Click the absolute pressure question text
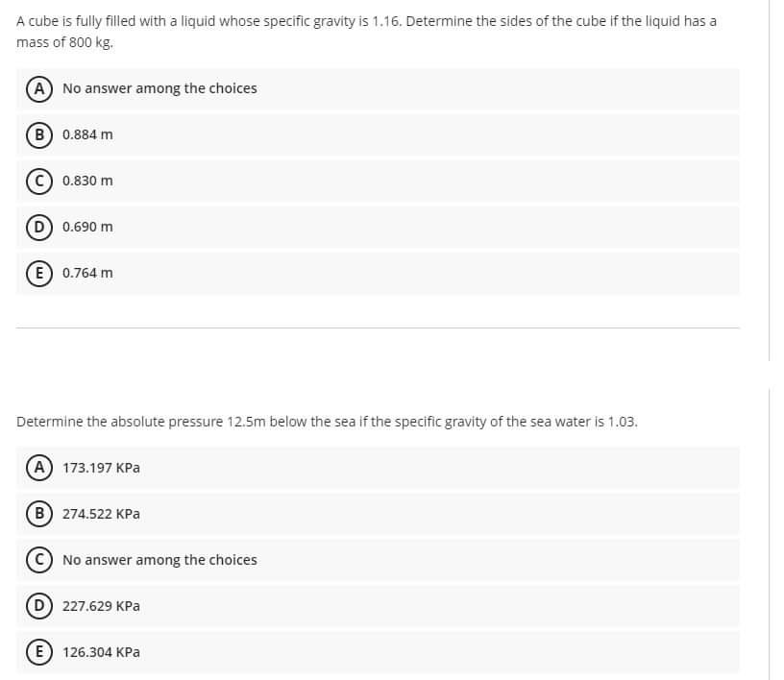The image size is (784, 680). (327, 422)
